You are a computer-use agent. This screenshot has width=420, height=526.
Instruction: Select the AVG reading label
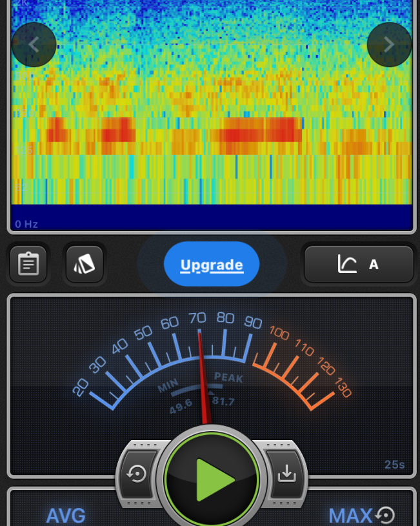66,516
